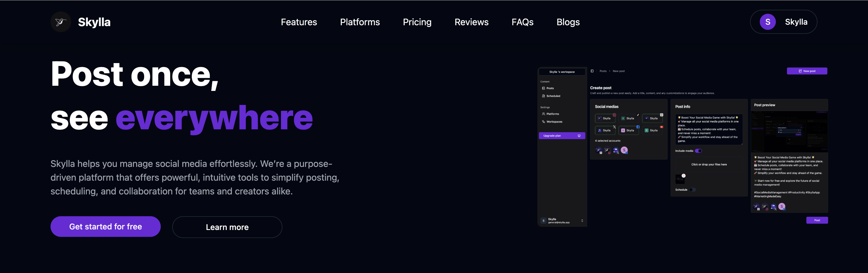Click the Upgrade plan button
The width and height of the screenshot is (868, 273).
coord(562,136)
